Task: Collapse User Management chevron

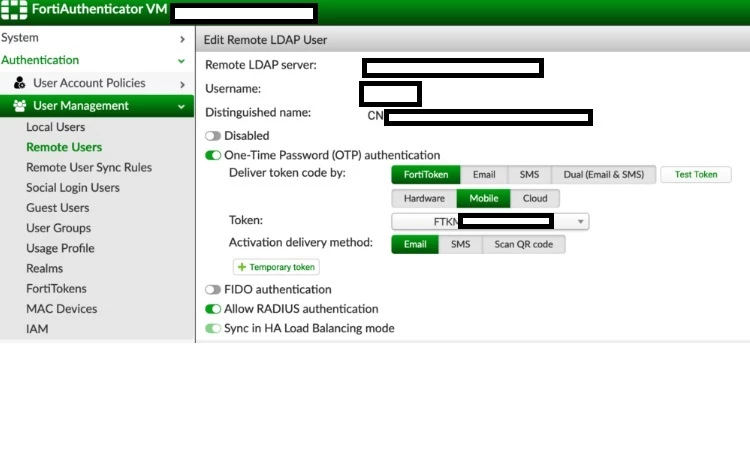Action: [x=181, y=107]
